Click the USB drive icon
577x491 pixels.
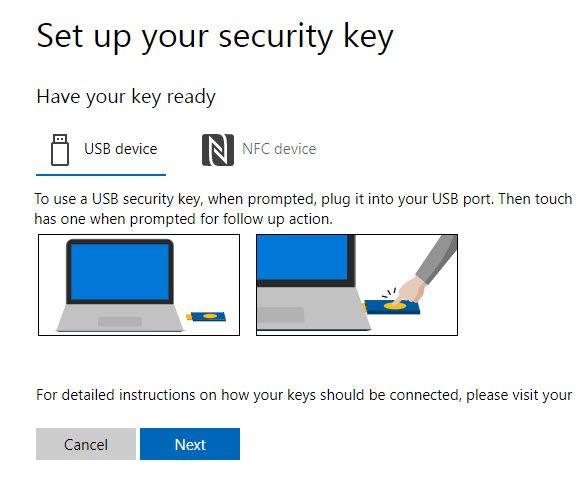pyautogui.click(x=60, y=150)
